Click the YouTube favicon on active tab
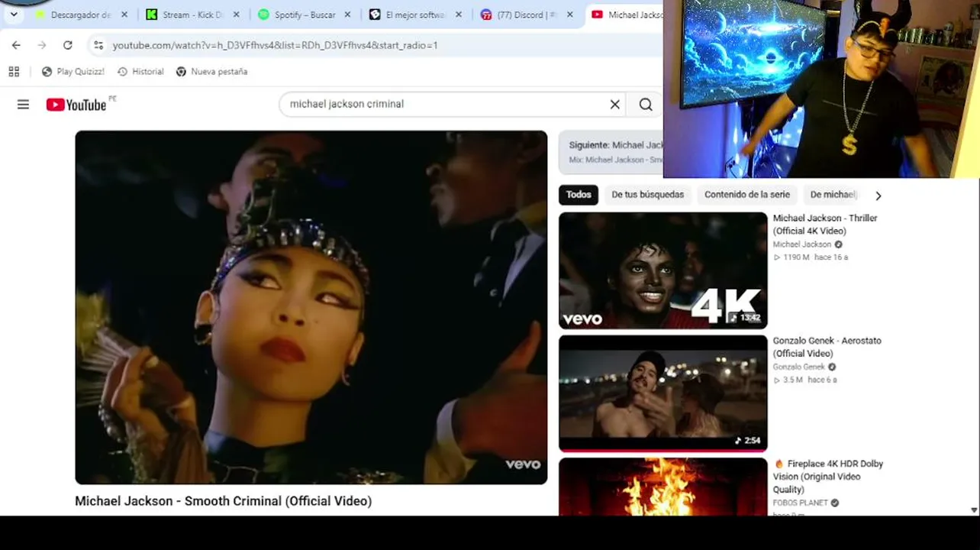Viewport: 980px width, 550px height. (597, 15)
